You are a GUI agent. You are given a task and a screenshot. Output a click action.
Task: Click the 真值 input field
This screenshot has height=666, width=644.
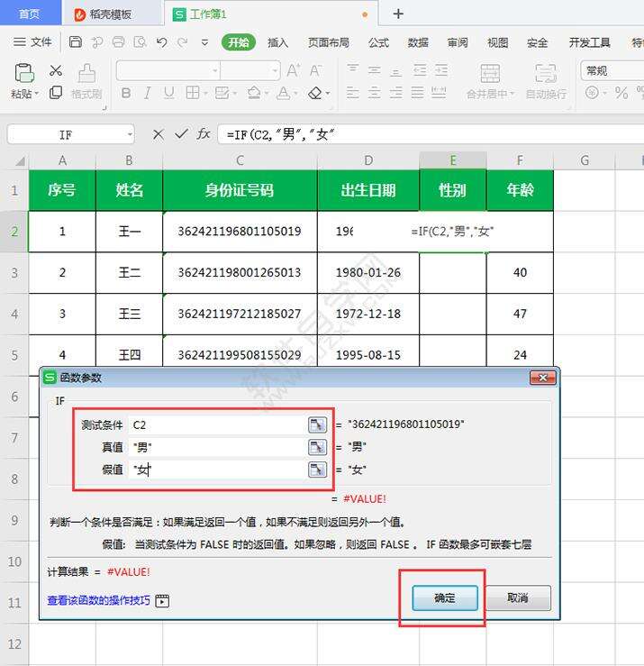click(x=216, y=447)
